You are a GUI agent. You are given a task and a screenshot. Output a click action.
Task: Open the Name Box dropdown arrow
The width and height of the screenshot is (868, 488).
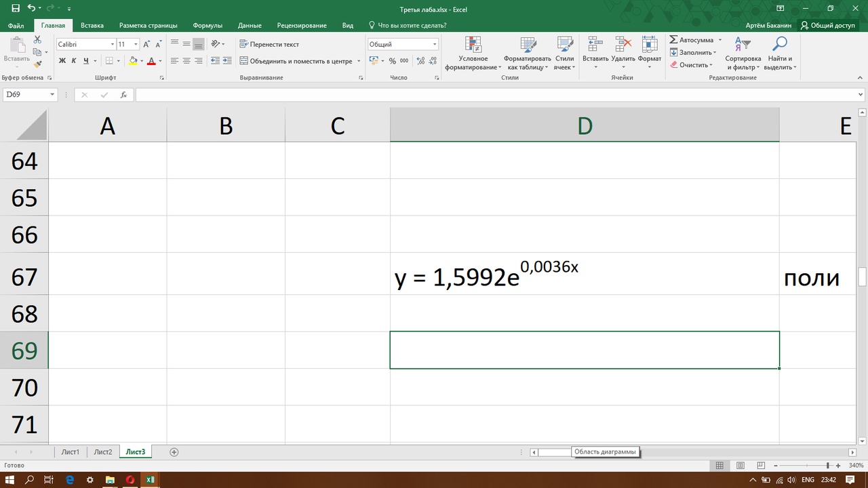pyautogui.click(x=52, y=95)
